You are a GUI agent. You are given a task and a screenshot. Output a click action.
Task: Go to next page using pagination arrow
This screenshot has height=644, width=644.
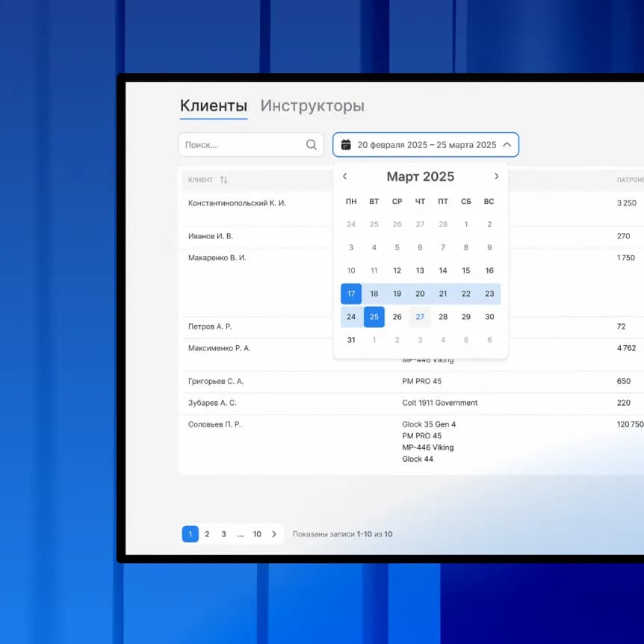[274, 534]
